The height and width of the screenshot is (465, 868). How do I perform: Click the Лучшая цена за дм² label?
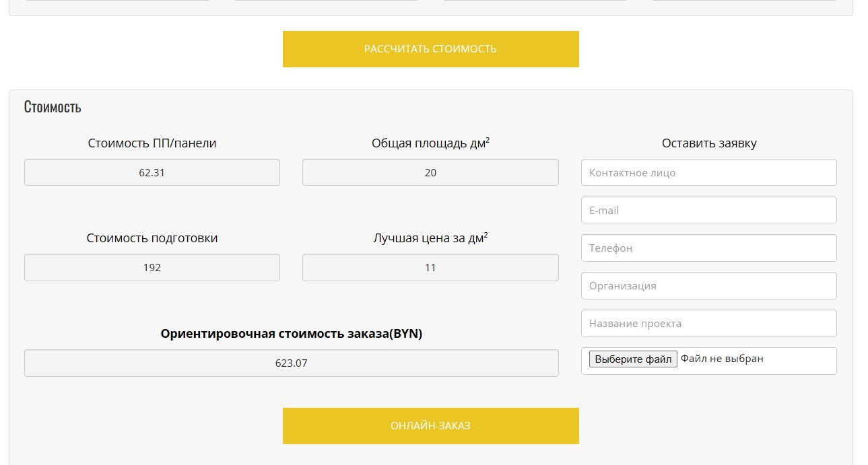coord(430,238)
